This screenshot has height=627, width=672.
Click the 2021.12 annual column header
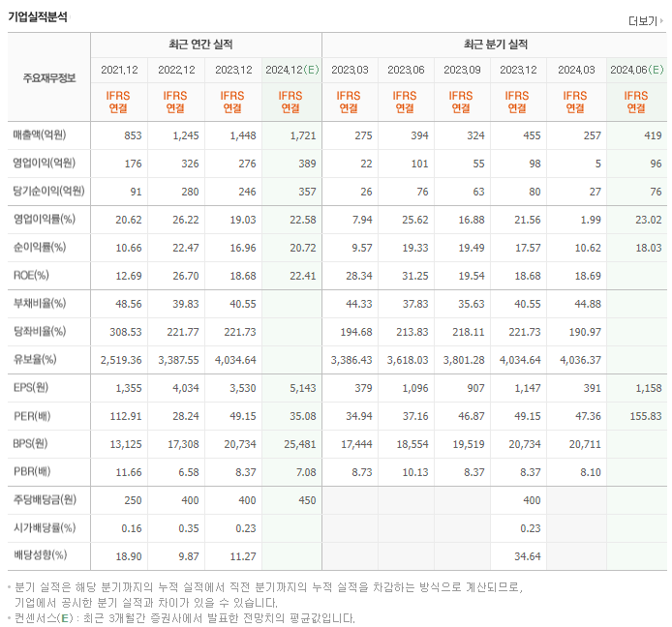point(119,70)
